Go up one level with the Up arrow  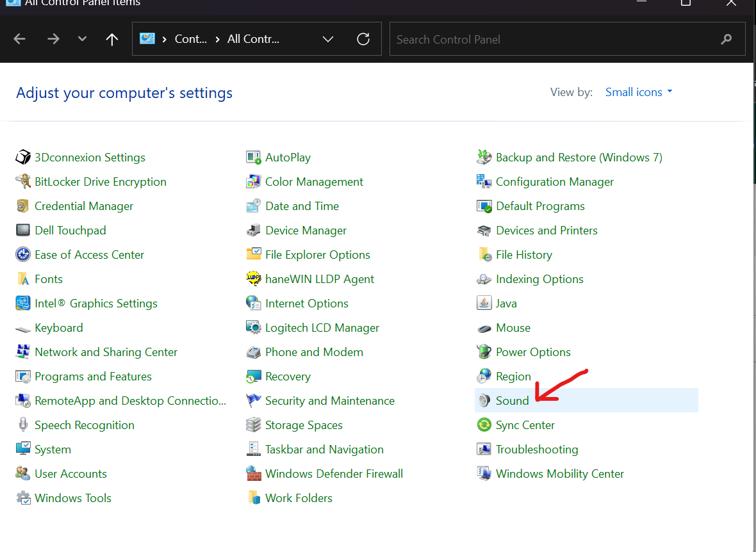[112, 40]
